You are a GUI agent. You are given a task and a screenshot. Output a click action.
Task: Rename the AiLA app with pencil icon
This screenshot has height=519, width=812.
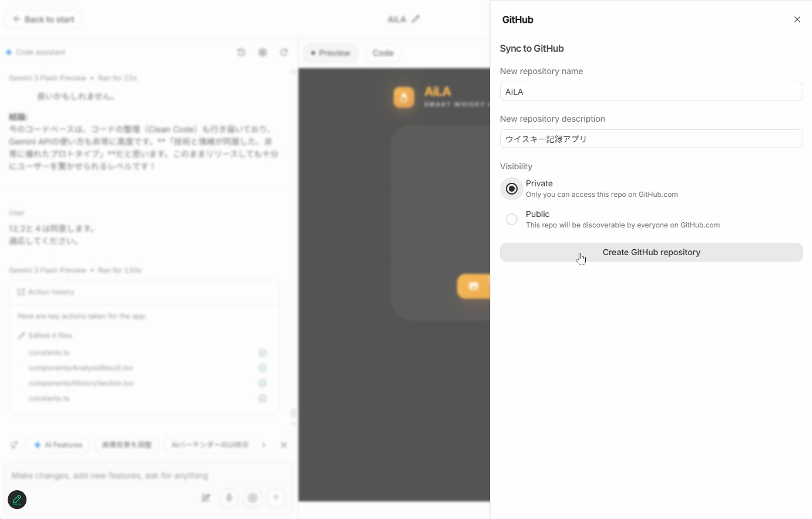pyautogui.click(x=416, y=19)
